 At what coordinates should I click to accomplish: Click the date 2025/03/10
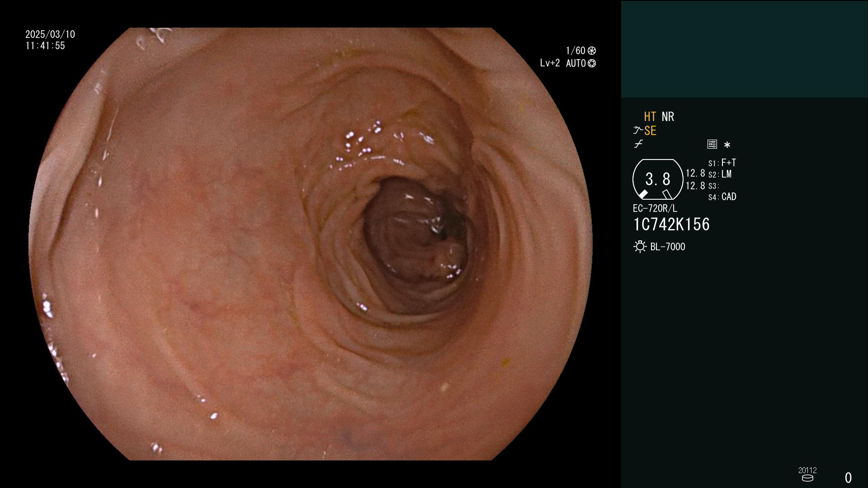50,34
